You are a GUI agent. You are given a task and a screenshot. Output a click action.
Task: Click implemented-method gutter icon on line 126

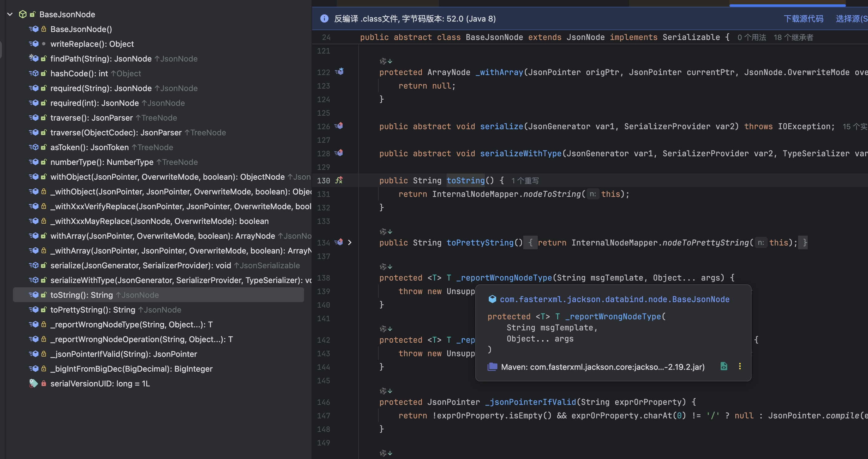click(x=339, y=126)
